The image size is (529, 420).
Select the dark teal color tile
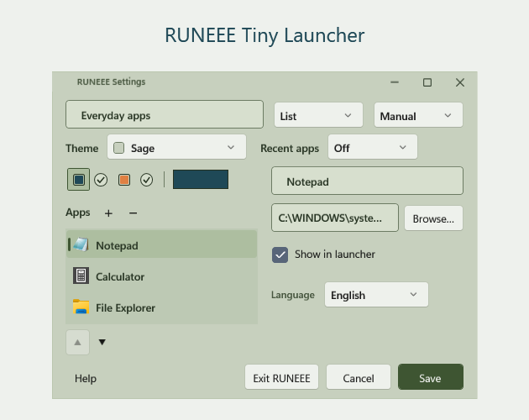[79, 180]
